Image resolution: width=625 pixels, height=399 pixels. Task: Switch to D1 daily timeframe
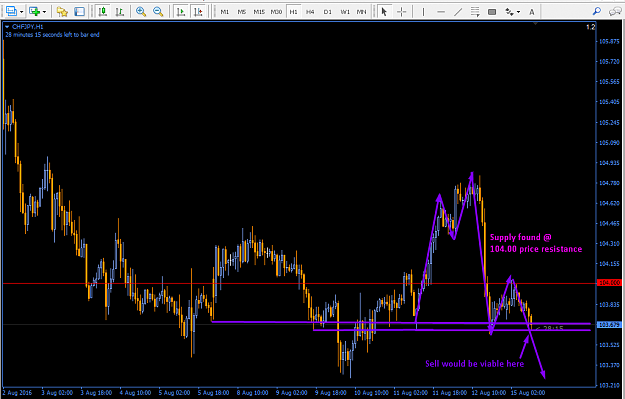click(x=328, y=12)
